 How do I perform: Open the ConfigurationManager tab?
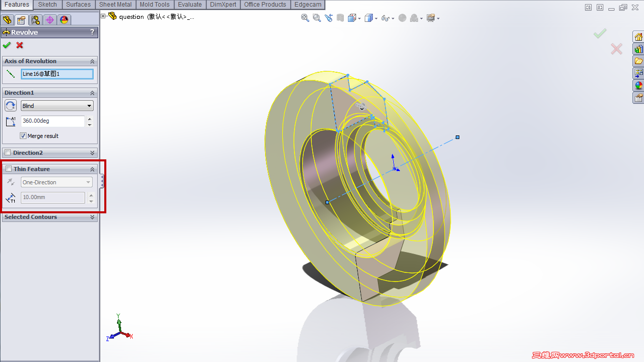coord(36,20)
